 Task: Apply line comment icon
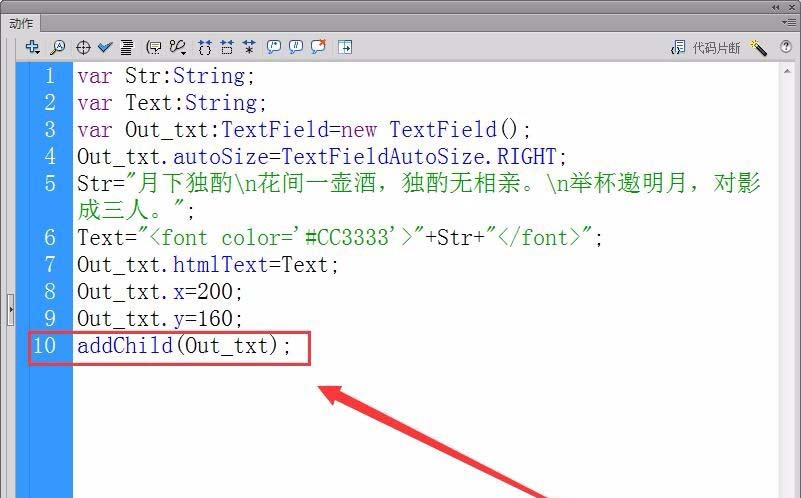pyautogui.click(x=296, y=48)
